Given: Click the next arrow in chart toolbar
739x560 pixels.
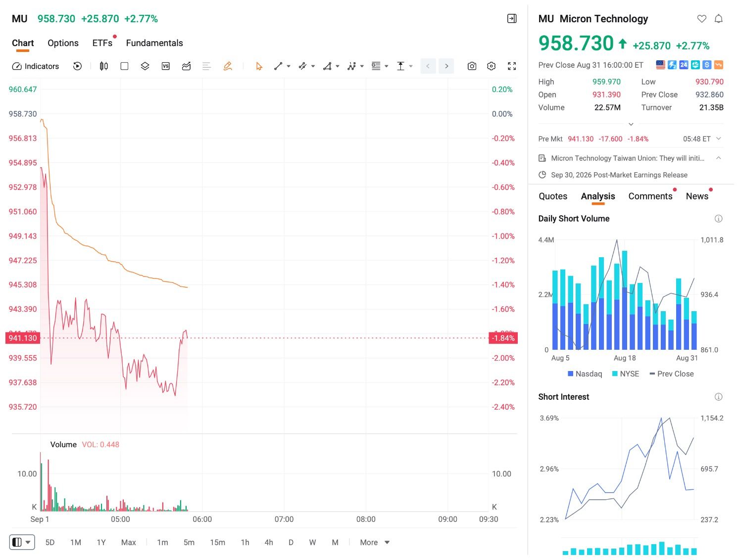Looking at the screenshot, I should (446, 66).
